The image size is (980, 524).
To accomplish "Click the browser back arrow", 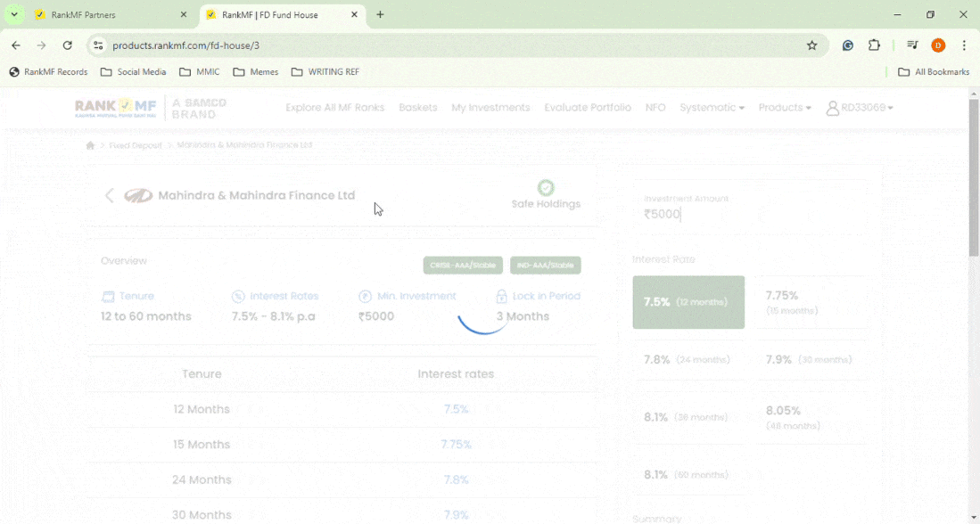I will click(x=16, y=45).
